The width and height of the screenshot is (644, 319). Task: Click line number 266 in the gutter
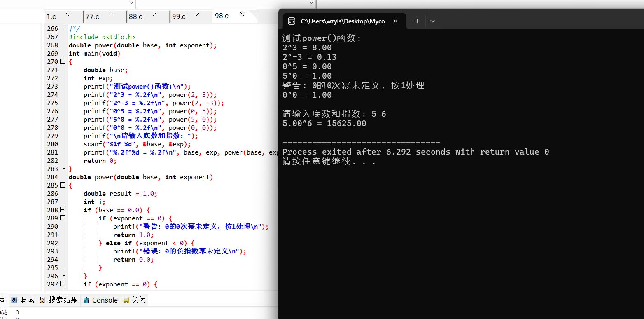point(52,29)
